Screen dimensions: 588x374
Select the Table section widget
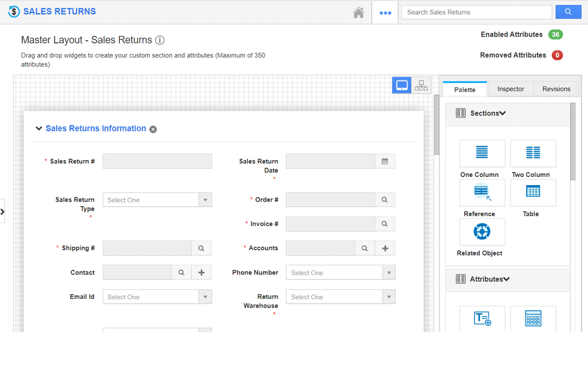tap(533, 193)
